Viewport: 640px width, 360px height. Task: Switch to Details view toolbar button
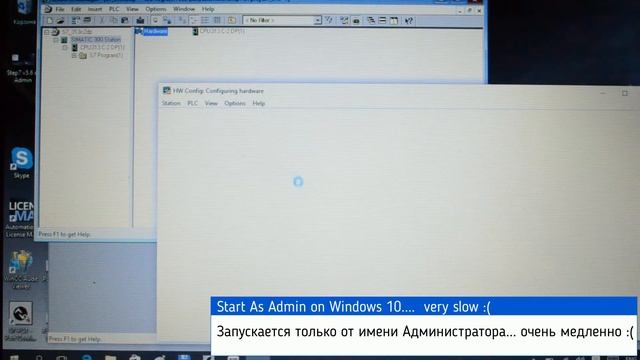coord(218,20)
